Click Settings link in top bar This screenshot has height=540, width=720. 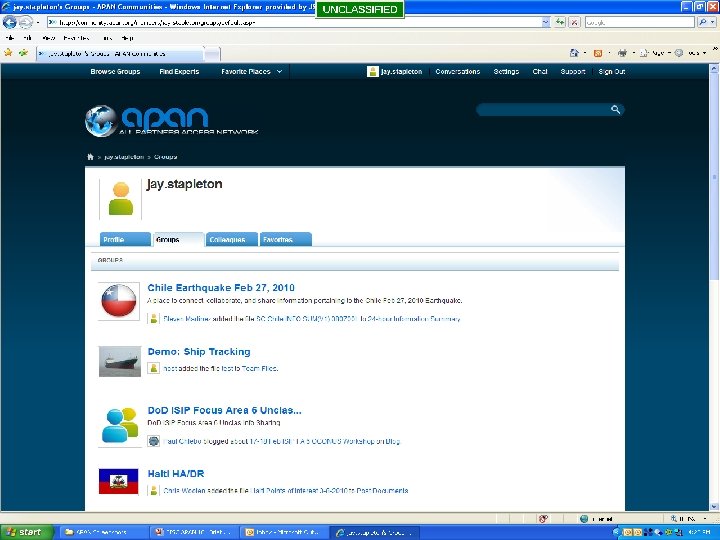(506, 71)
